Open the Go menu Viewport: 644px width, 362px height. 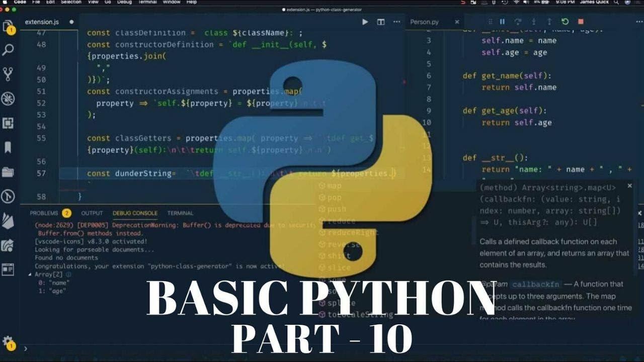pos(107,2)
